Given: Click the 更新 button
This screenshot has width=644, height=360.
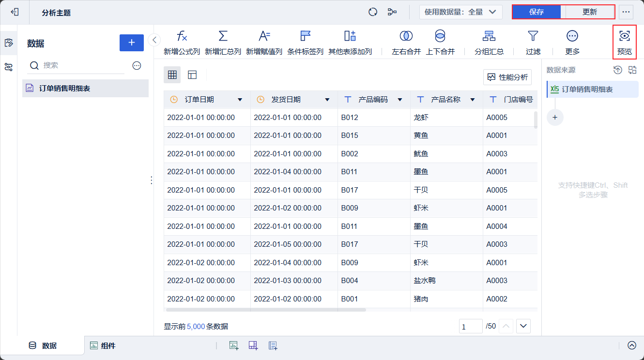Looking at the screenshot, I should pyautogui.click(x=590, y=12).
